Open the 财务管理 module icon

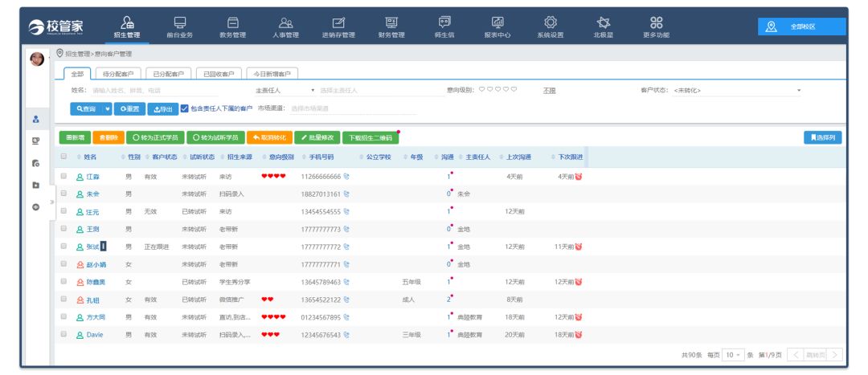391,22
